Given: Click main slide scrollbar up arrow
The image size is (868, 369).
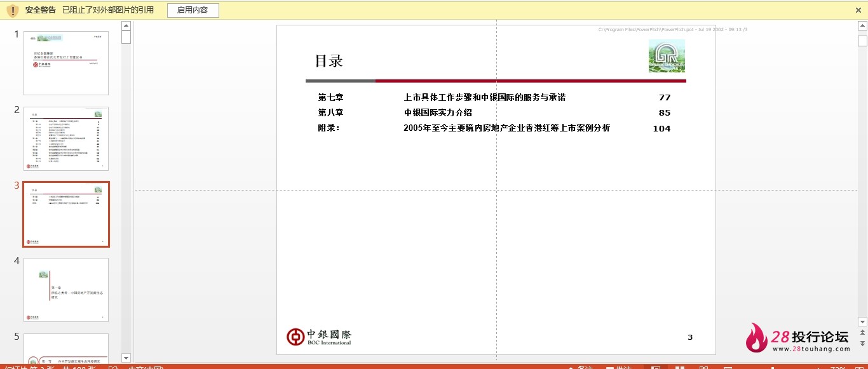Looking at the screenshot, I should pos(862,25).
